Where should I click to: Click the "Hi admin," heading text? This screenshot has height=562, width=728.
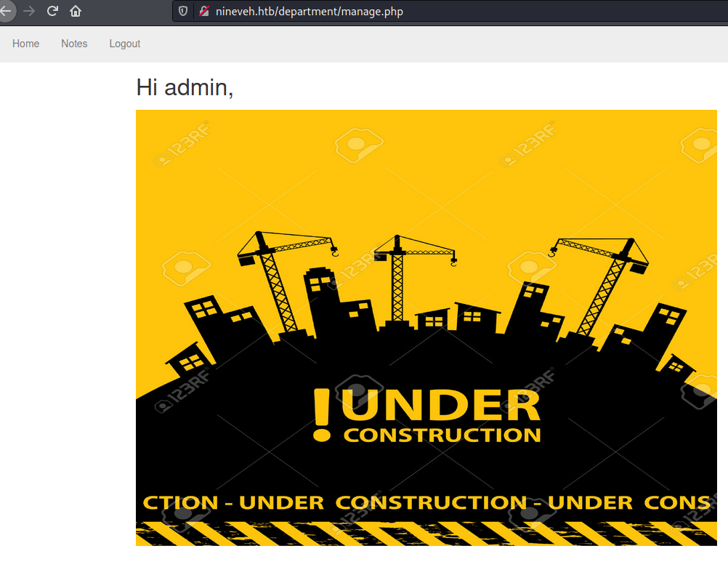coord(185,87)
